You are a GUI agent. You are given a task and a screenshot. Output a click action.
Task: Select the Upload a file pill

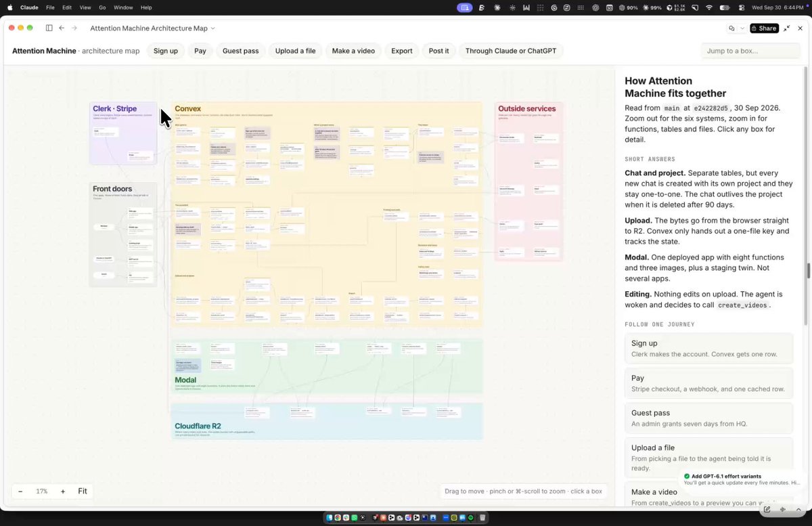pyautogui.click(x=296, y=51)
